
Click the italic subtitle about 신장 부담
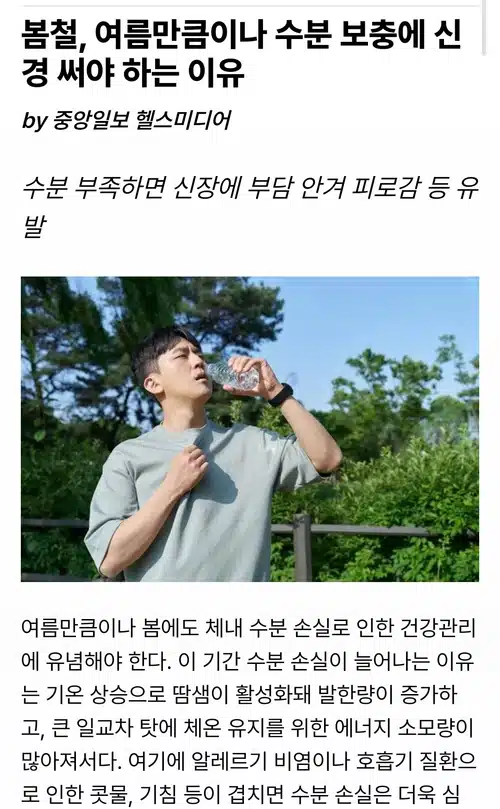click(250, 207)
